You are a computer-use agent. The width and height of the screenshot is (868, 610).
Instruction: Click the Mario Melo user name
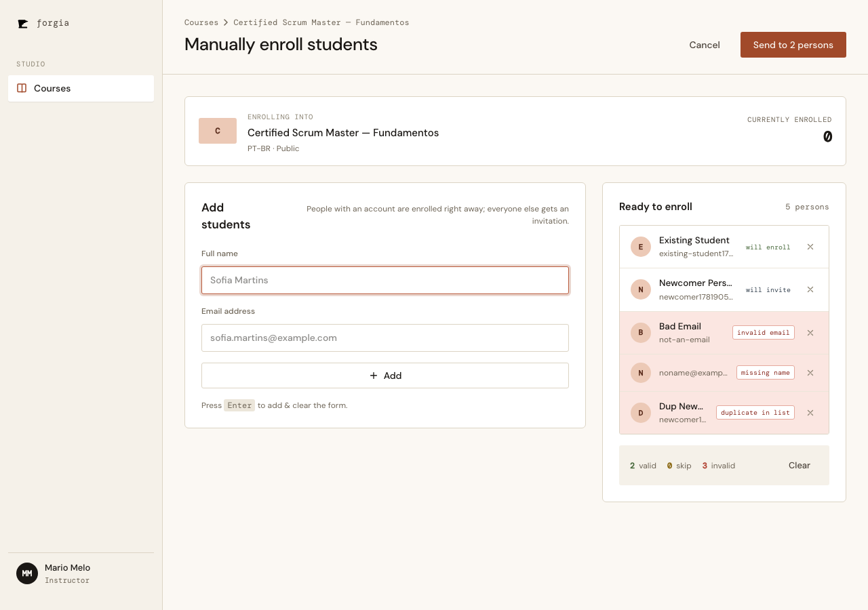[x=67, y=568]
